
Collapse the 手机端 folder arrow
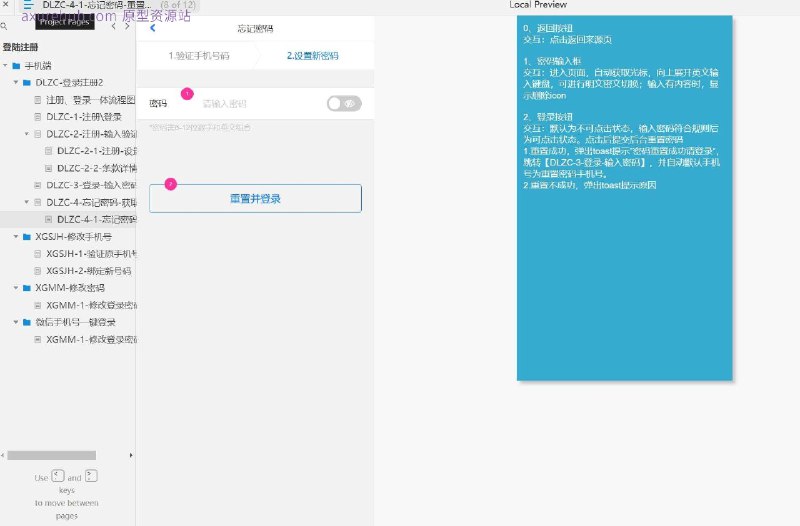[5, 65]
